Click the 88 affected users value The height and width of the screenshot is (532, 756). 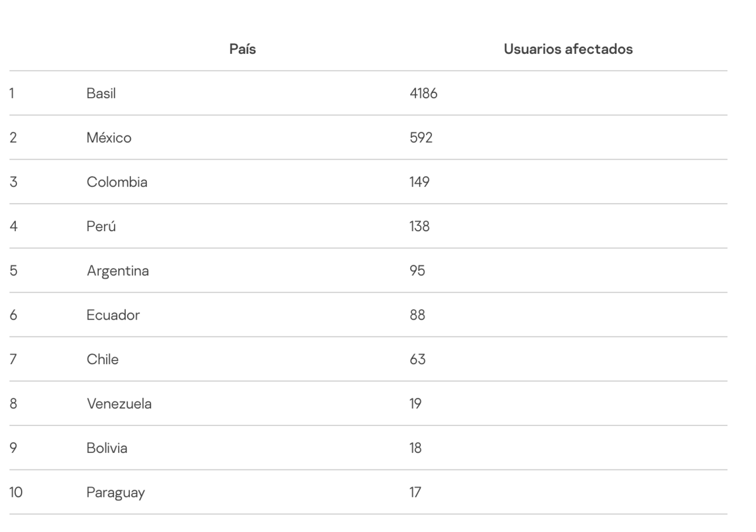point(417,315)
